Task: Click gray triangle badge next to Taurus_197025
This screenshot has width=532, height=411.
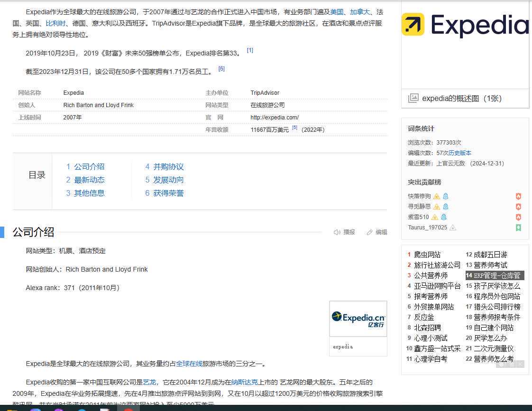Action: (x=453, y=228)
